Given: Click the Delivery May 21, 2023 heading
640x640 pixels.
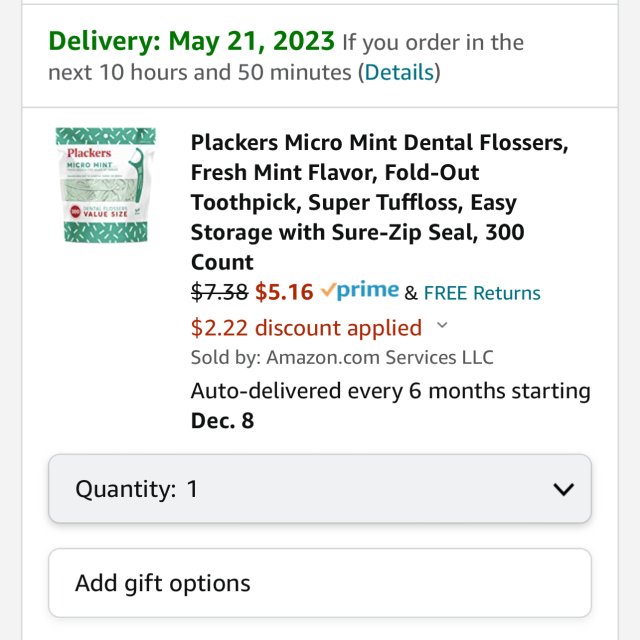Looking at the screenshot, I should click(x=192, y=42).
